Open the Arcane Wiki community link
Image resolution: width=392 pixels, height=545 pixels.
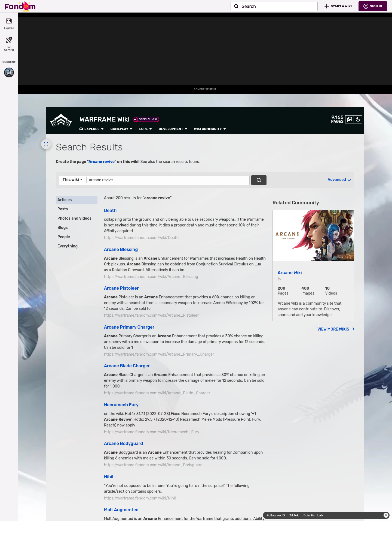click(290, 272)
